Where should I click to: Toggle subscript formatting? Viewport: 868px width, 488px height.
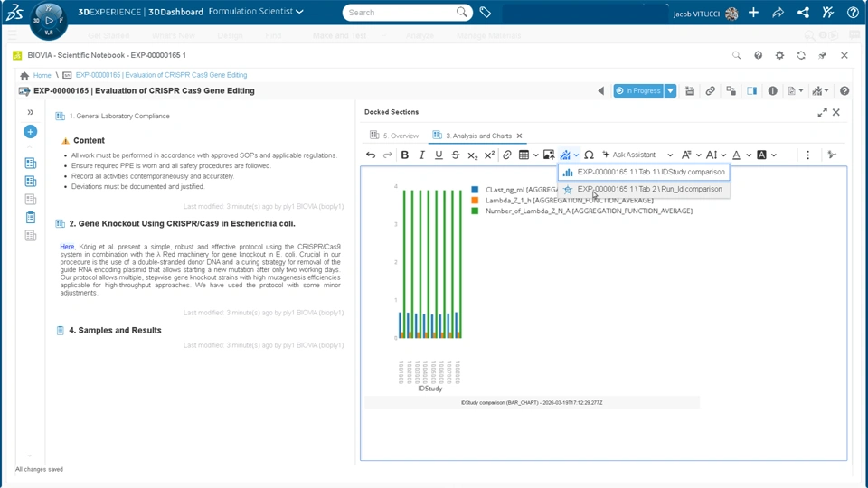coord(472,155)
